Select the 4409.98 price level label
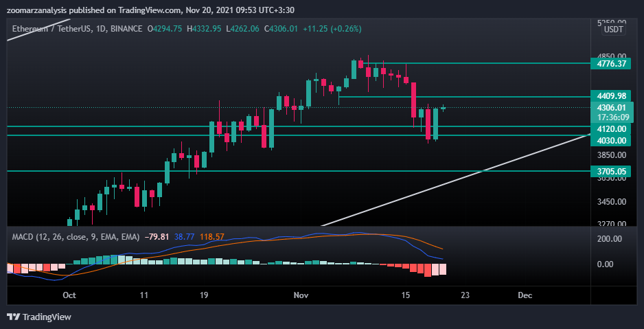Image resolution: width=644 pixels, height=329 pixels. click(x=611, y=96)
